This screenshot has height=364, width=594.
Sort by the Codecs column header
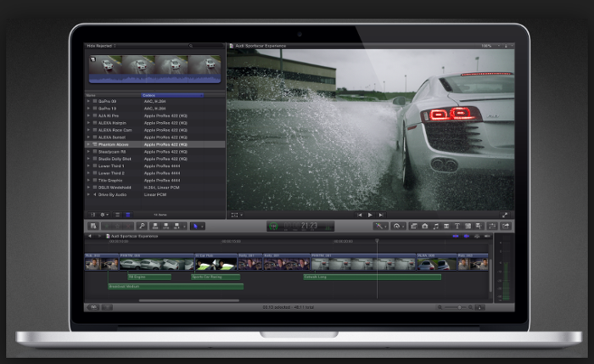172,95
